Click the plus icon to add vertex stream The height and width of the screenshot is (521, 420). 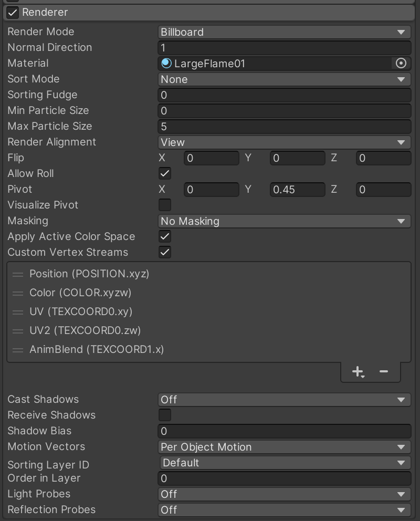click(358, 372)
